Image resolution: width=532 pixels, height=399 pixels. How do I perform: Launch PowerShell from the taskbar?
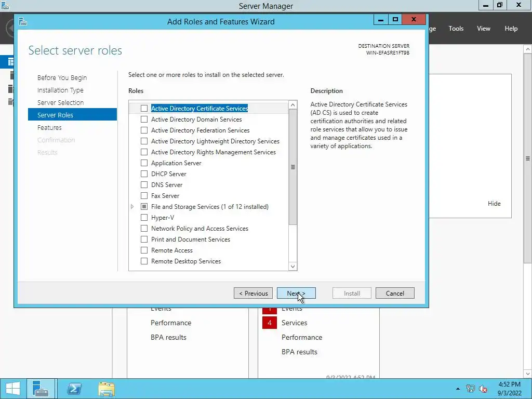pos(74,389)
